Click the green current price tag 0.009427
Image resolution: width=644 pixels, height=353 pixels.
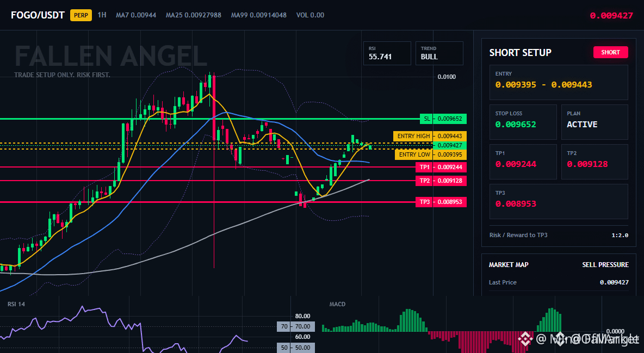(450, 145)
